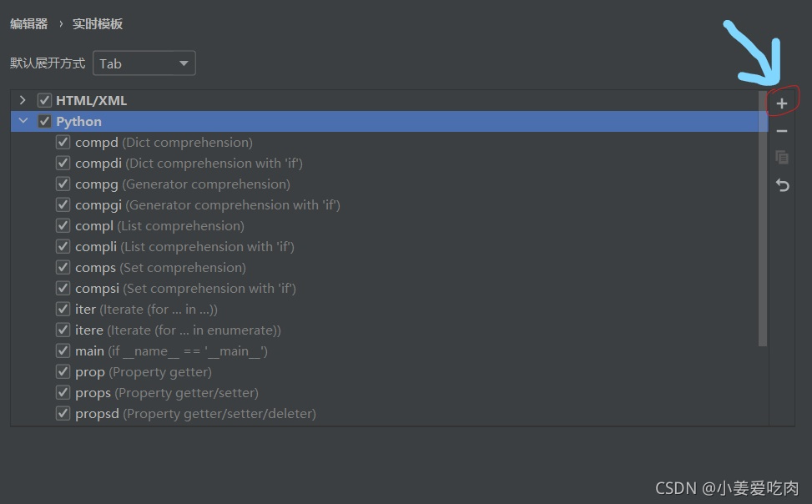The image size is (812, 504).
Task: Uncheck the propsd template checkbox
Action: tap(63, 414)
